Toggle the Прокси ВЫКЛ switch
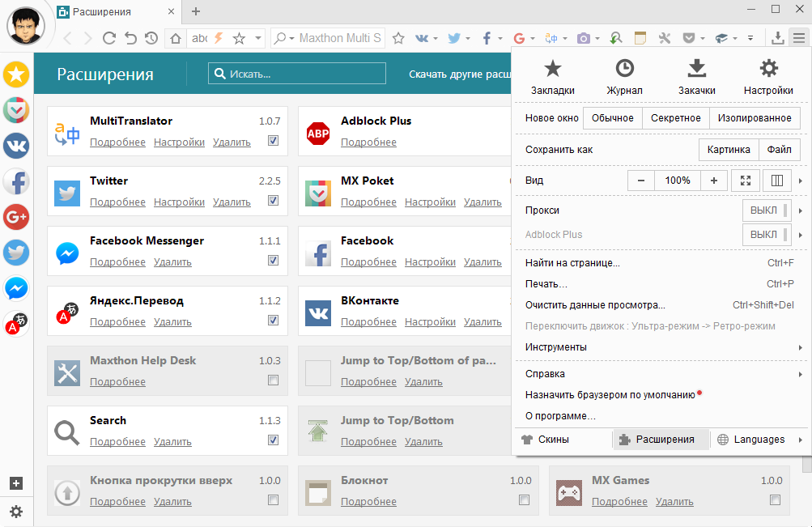This screenshot has width=812, height=527. point(767,210)
